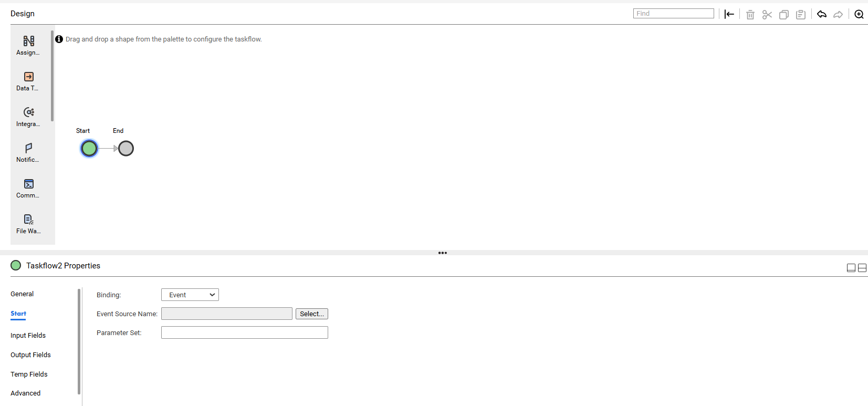The image size is (868, 406).
Task: Click the scissors cut icon
Action: [x=767, y=15]
